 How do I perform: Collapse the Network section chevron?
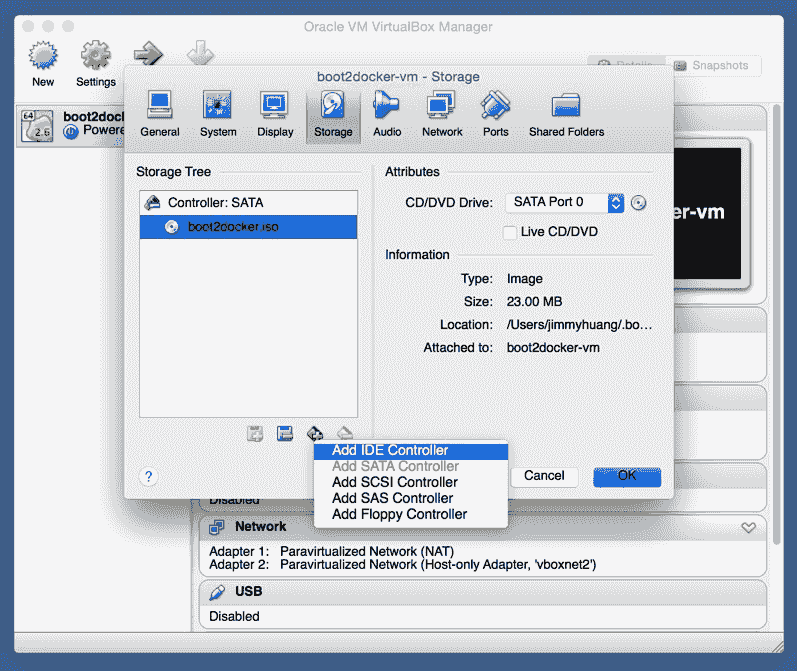pyautogui.click(x=748, y=528)
